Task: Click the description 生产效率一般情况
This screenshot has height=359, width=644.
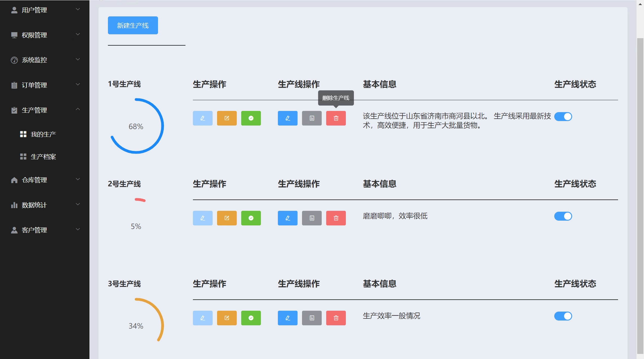Action: [x=391, y=316]
